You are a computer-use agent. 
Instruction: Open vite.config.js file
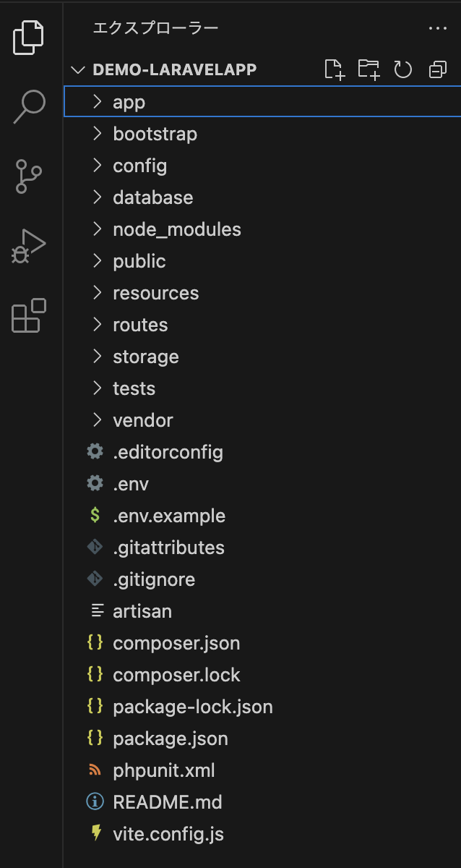(x=168, y=834)
